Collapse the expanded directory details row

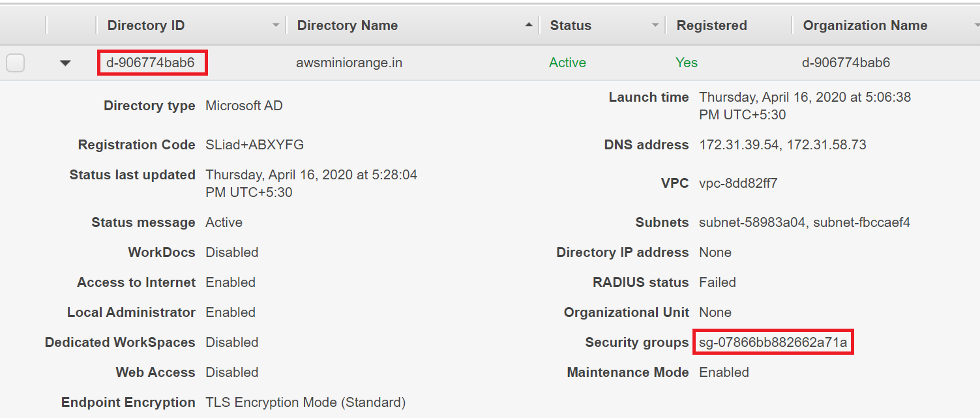pyautogui.click(x=65, y=62)
